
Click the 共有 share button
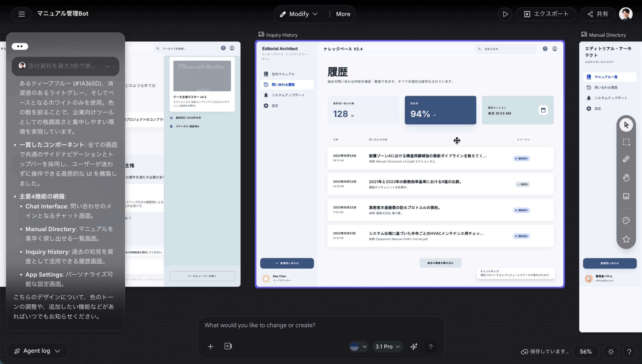(x=598, y=14)
